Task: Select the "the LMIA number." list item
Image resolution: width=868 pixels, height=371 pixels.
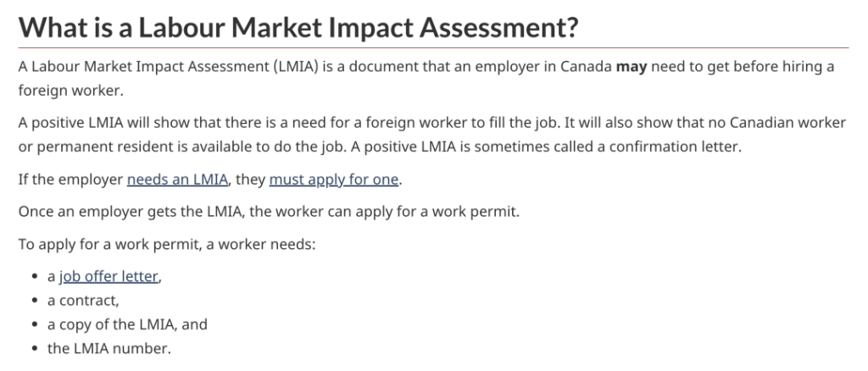Action: tap(108, 347)
